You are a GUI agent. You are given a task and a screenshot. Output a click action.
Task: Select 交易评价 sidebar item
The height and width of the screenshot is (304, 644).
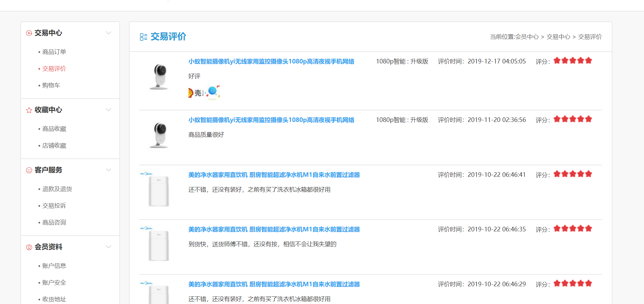pos(54,69)
